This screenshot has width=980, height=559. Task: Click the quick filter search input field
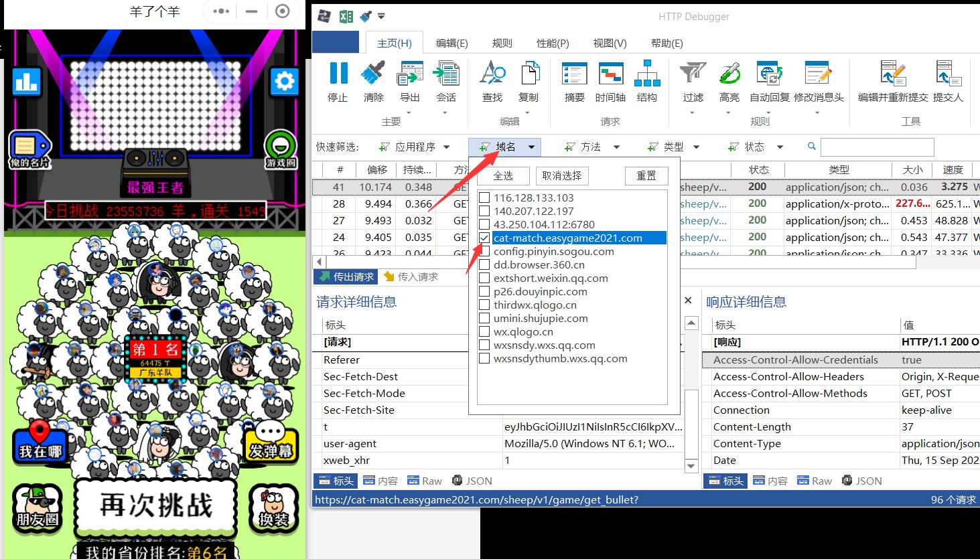877,147
